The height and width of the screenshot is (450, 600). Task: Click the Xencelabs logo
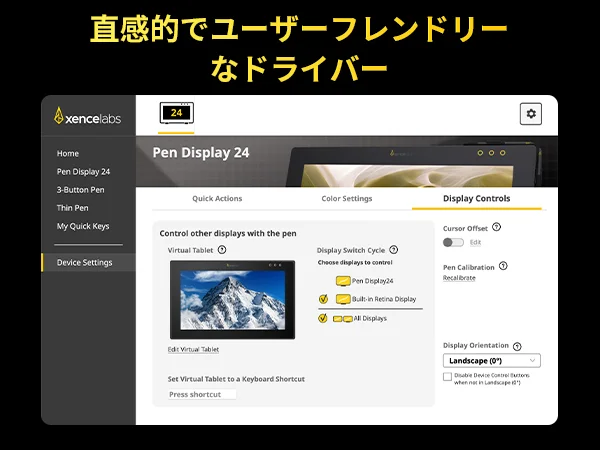pos(88,116)
